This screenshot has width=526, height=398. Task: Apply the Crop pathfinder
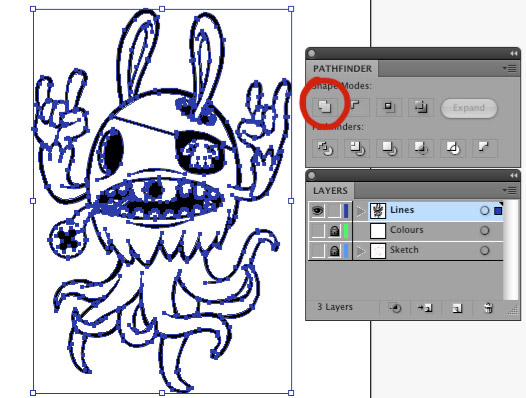pos(421,148)
